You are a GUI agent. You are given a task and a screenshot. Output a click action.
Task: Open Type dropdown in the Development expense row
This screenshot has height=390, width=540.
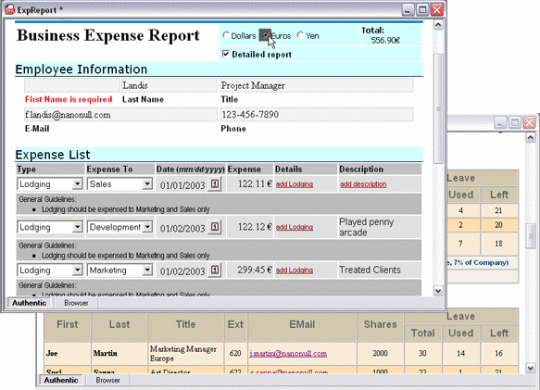78,227
